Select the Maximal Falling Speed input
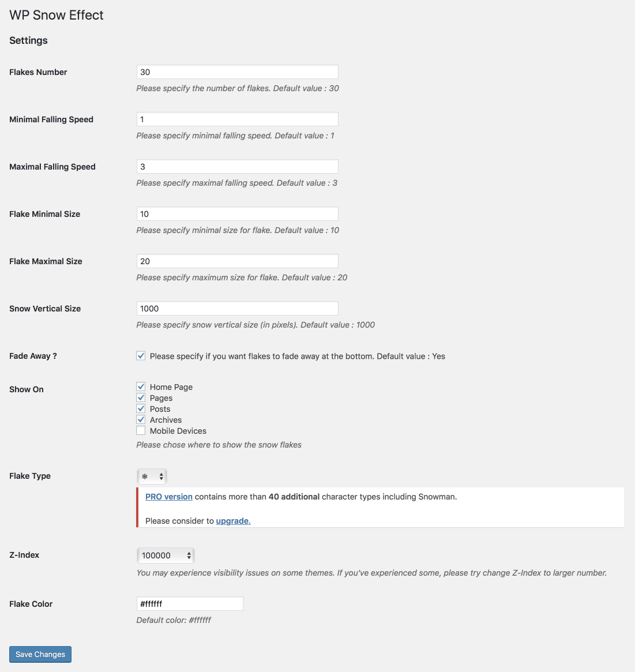This screenshot has width=635, height=672. pos(238,167)
